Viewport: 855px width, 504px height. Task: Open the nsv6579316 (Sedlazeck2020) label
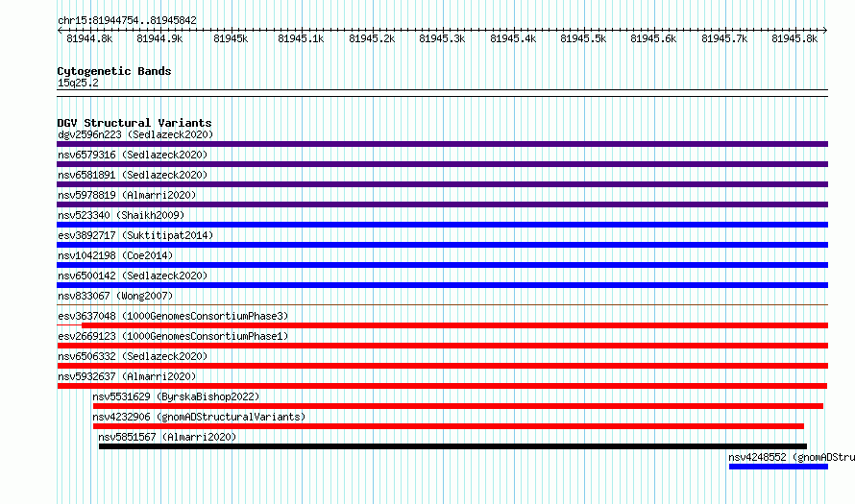[133, 155]
